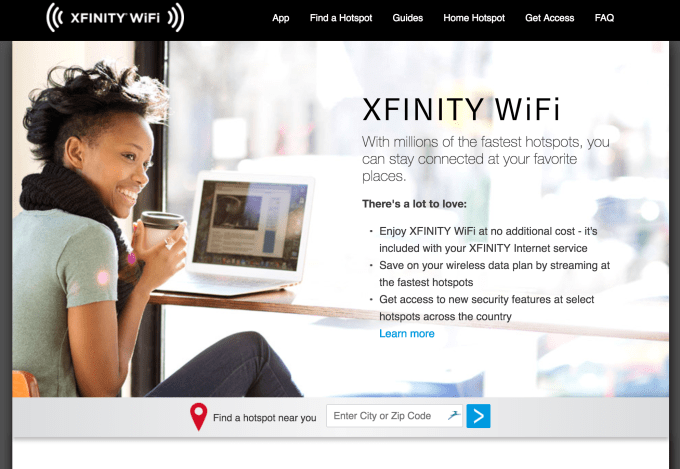
Task: Open the Guides section
Action: point(408,18)
